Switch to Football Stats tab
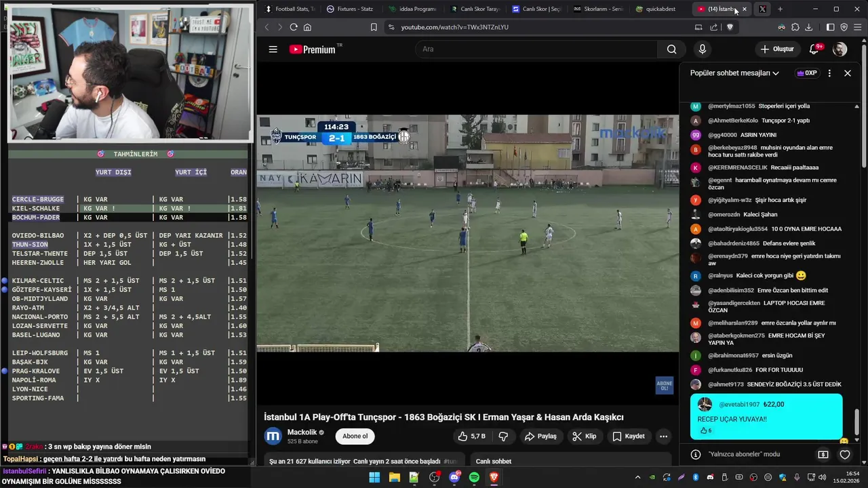This screenshot has height=488, width=868. (x=290, y=9)
